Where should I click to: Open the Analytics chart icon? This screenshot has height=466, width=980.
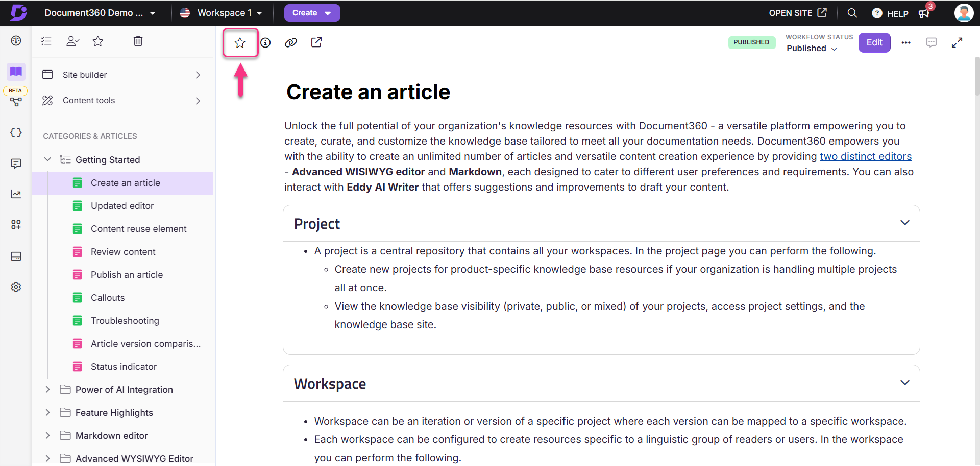[x=16, y=194]
